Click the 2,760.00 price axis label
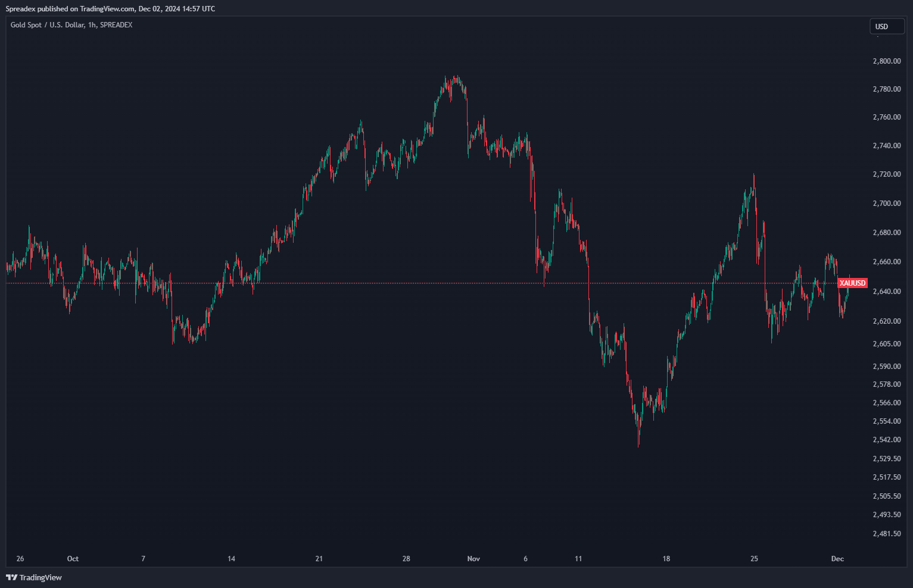The width and height of the screenshot is (913, 588). (887, 117)
